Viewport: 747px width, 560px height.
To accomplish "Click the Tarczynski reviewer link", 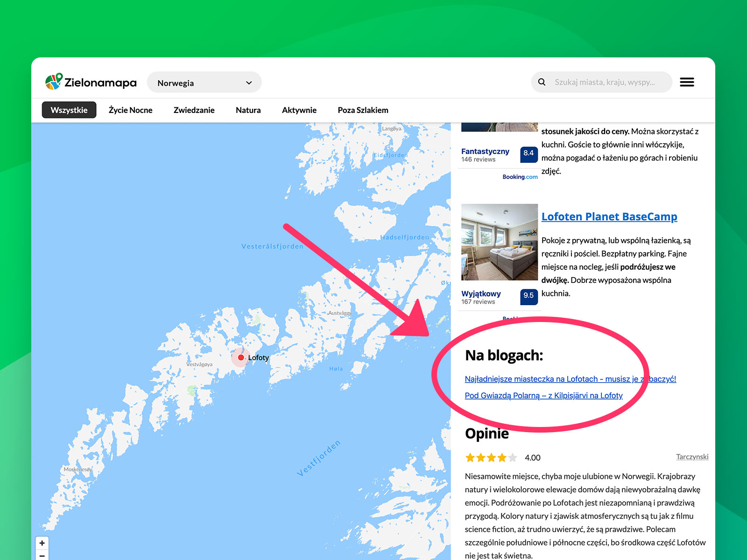I will 692,457.
